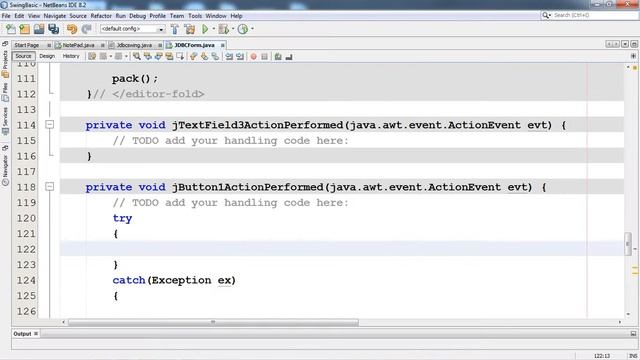Image resolution: width=640 pixels, height=360 pixels.
Task: Click the Comment lines icon
Action: [278, 56]
